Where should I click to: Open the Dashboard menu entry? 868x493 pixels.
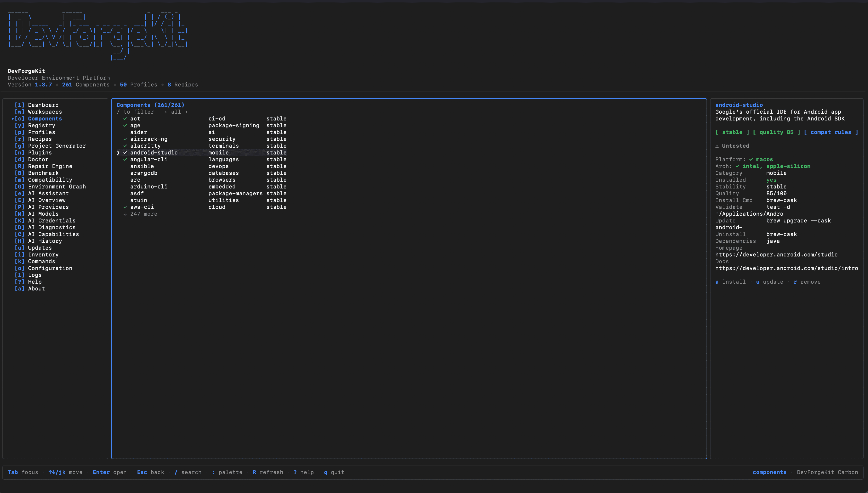pos(37,105)
